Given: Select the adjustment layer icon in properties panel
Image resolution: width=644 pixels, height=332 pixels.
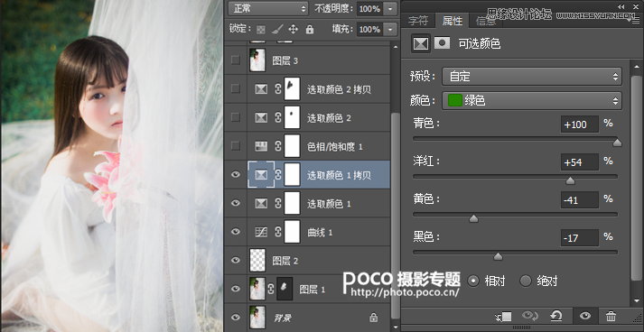Looking at the screenshot, I should 421,43.
